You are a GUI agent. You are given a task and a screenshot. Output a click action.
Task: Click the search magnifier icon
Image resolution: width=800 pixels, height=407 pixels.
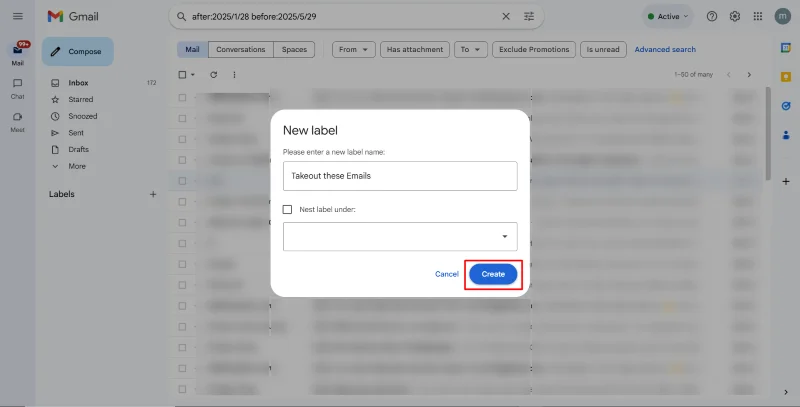coord(181,16)
